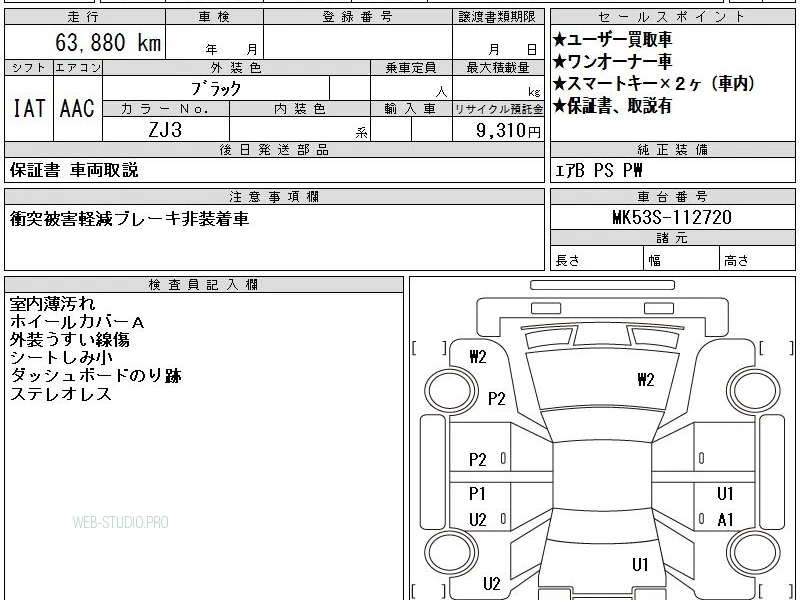This screenshot has width=800, height=600.
Task: Click the エアコン header cell
Action: tap(78, 68)
